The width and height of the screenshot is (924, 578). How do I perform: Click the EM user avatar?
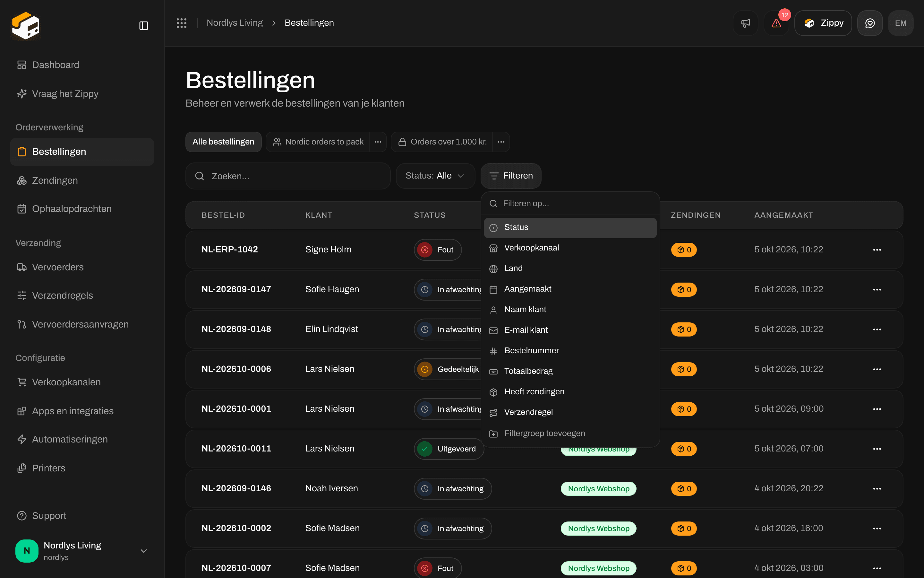[x=901, y=23]
